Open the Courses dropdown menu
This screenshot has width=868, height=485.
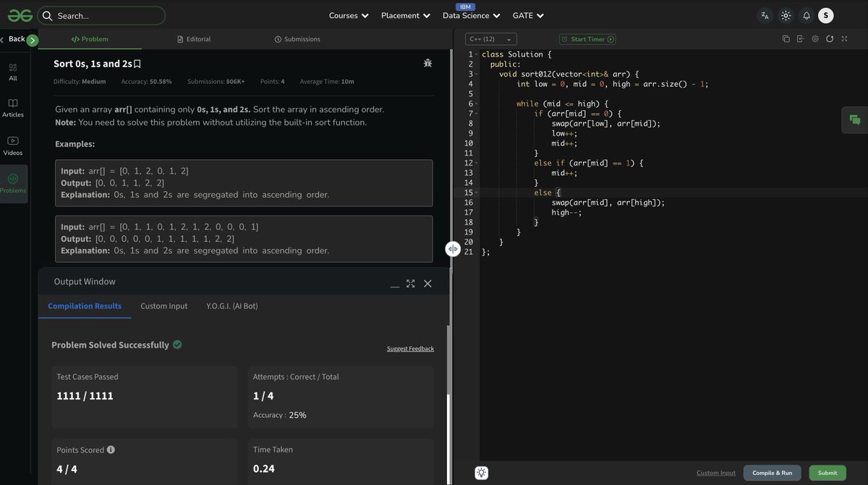(x=349, y=15)
